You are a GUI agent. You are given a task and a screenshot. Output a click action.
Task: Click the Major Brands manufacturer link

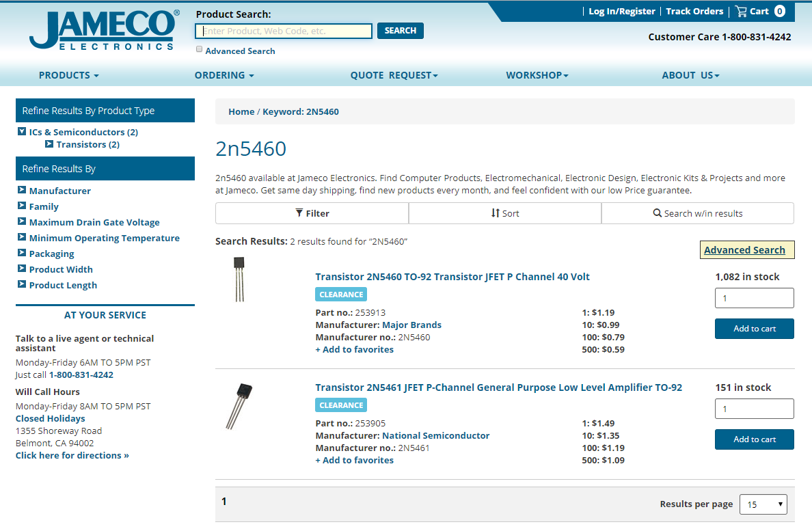click(411, 325)
